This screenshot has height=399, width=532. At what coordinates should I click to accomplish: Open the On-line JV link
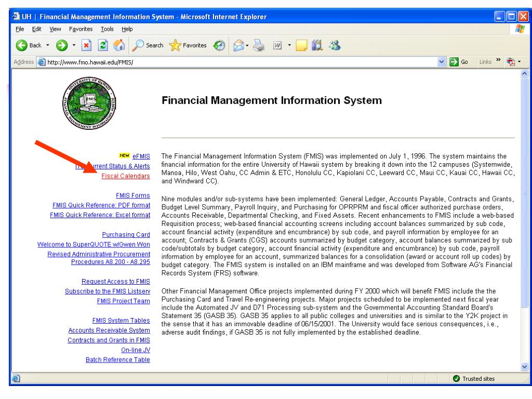click(136, 350)
